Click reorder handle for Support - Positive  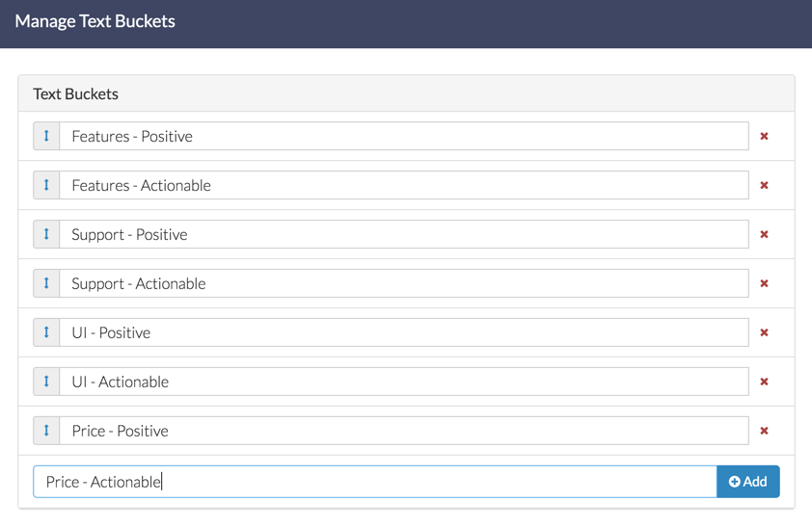pyautogui.click(x=46, y=235)
